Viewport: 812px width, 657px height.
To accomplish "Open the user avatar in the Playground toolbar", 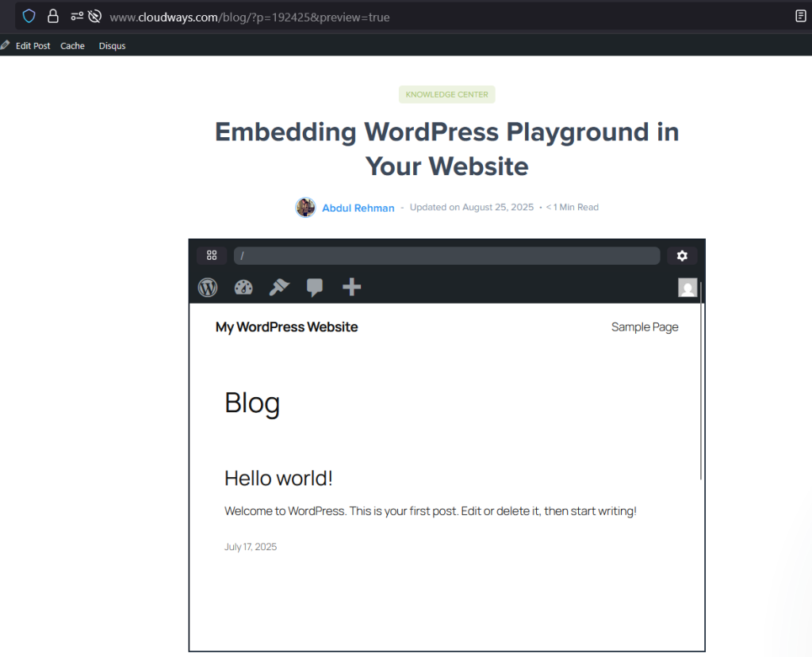I will [688, 288].
